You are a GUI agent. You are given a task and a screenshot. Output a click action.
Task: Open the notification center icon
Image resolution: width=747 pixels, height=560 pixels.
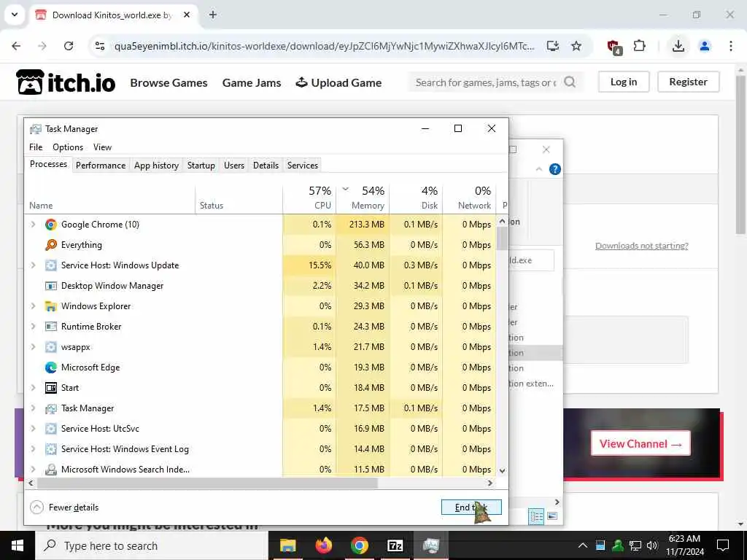pos(723,545)
